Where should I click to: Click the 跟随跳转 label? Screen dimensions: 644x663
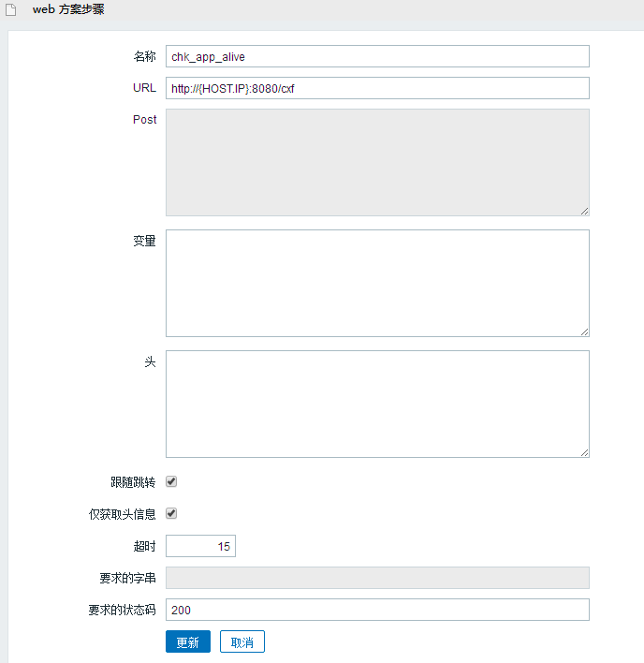coord(133,482)
